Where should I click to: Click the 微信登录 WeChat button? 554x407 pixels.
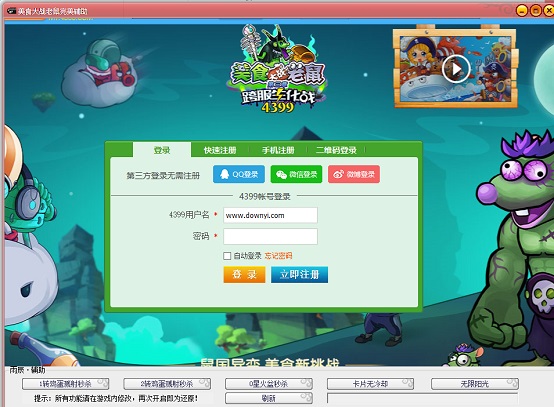click(296, 174)
